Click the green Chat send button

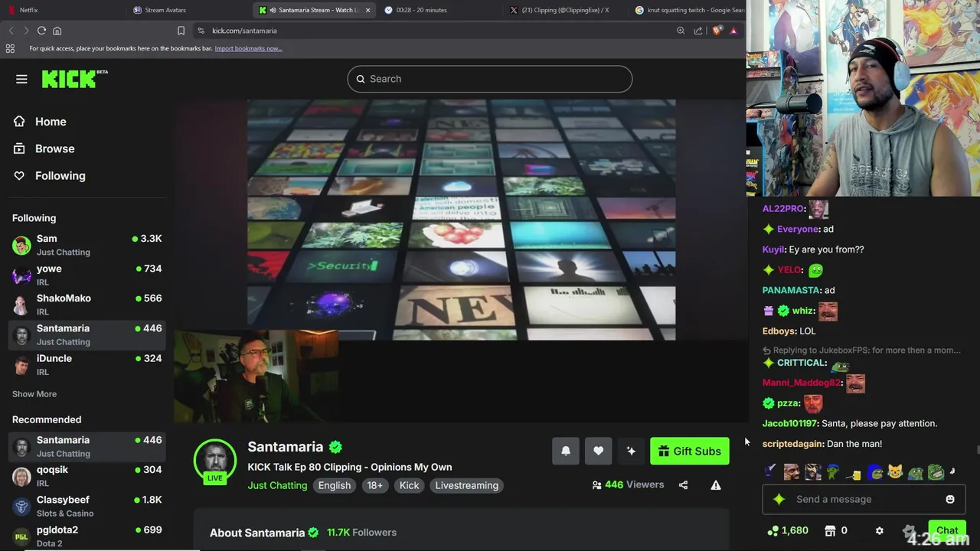pos(947,530)
